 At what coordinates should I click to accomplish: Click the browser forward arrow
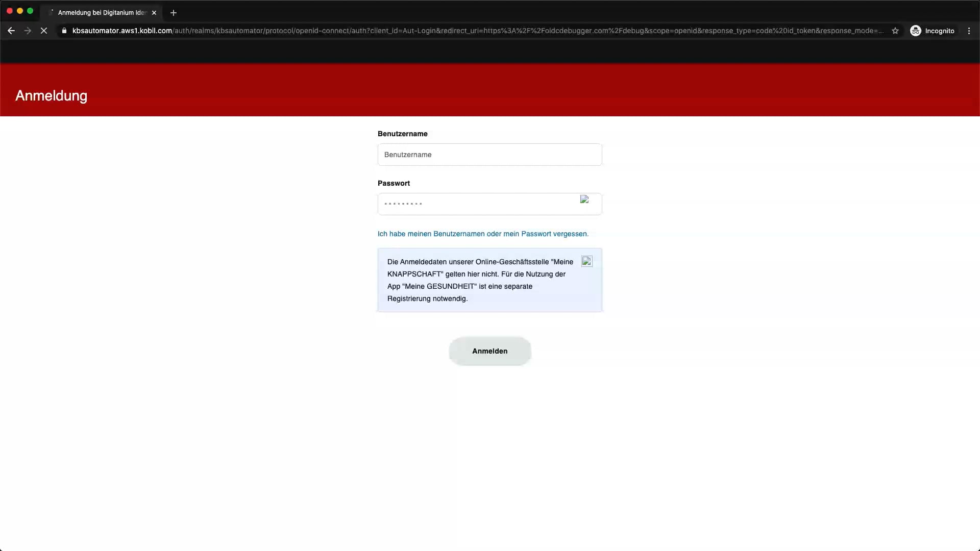pos(28,31)
